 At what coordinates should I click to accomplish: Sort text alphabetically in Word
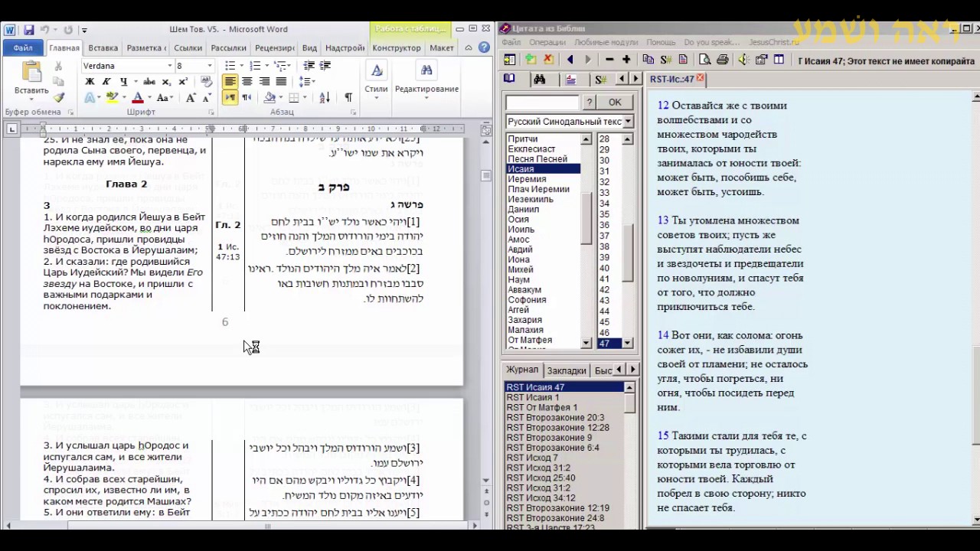325,97
